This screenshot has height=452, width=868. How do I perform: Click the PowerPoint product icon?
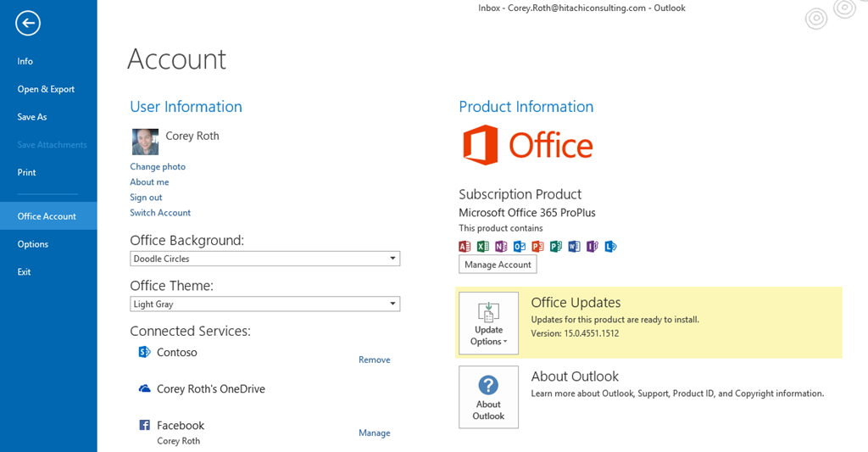pos(537,247)
